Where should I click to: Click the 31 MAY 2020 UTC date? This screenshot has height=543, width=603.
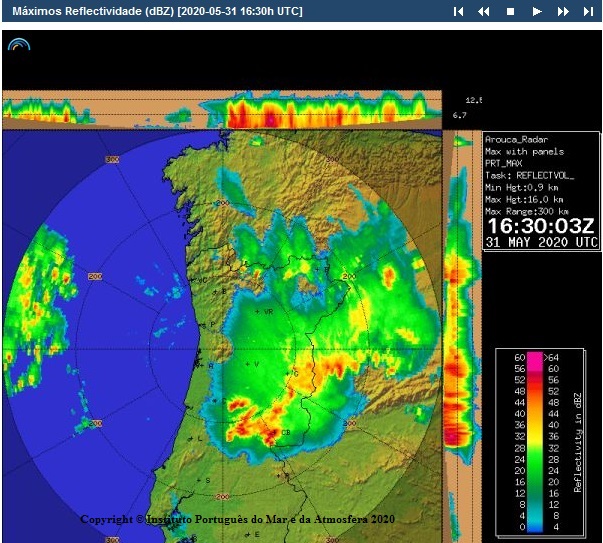click(x=541, y=242)
